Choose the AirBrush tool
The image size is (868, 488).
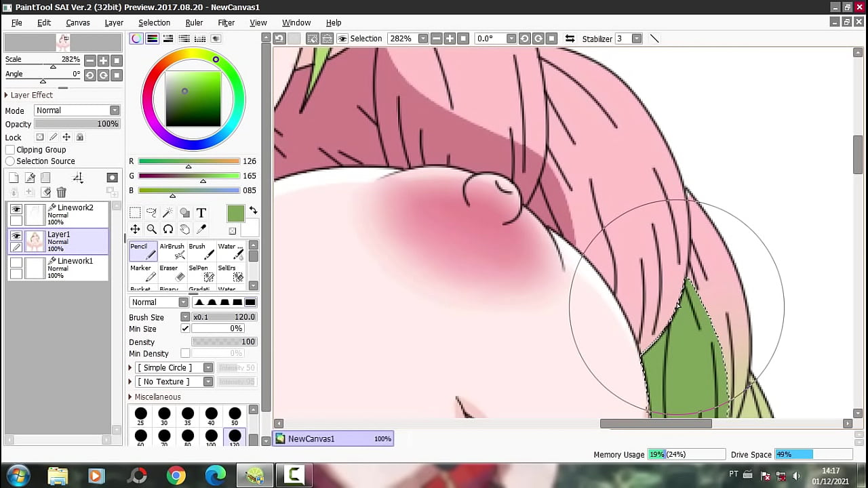click(x=172, y=251)
